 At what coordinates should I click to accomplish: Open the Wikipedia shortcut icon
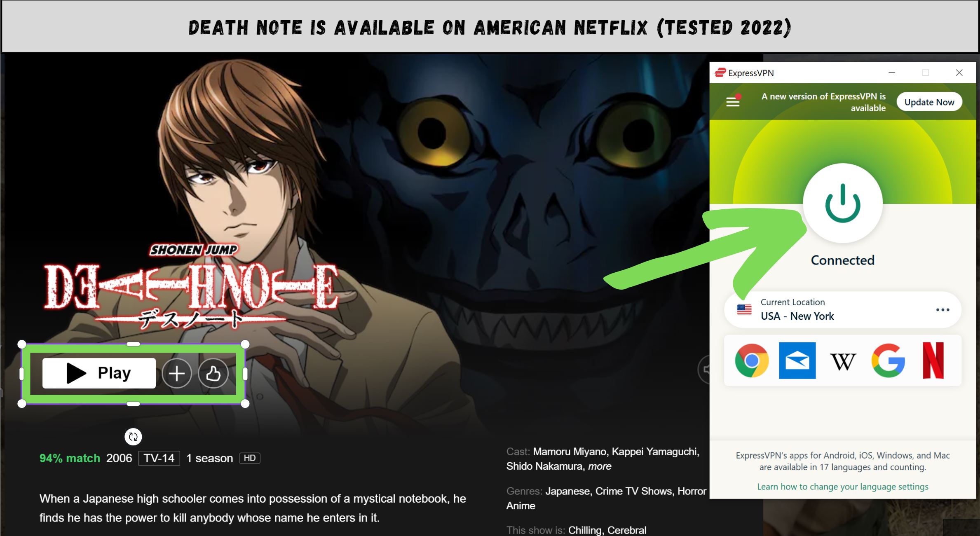click(843, 361)
